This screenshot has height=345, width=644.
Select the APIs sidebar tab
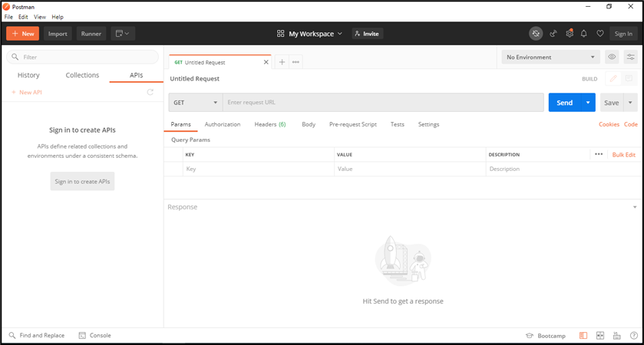137,75
